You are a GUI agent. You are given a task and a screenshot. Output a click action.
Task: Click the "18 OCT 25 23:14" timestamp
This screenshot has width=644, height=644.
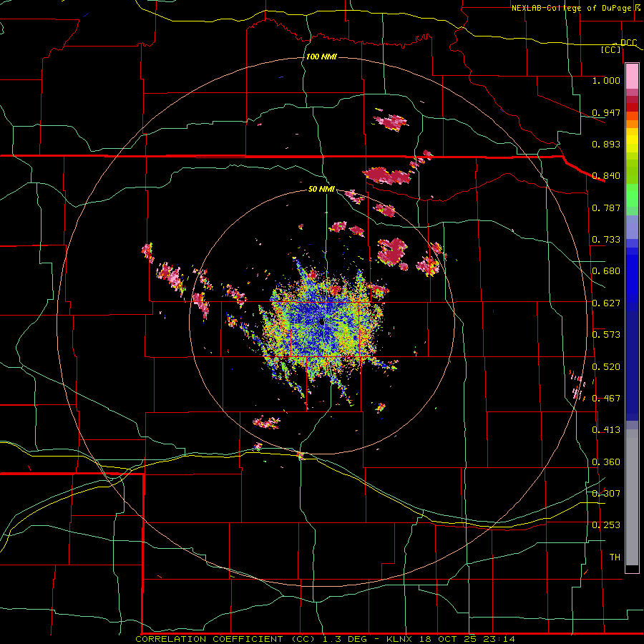point(467,639)
